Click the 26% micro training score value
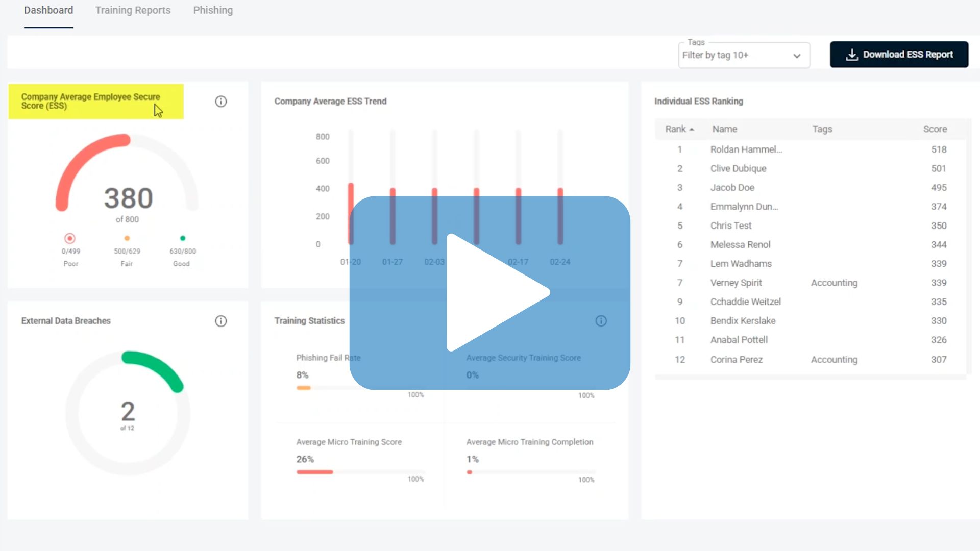The height and width of the screenshot is (551, 980). tap(305, 459)
